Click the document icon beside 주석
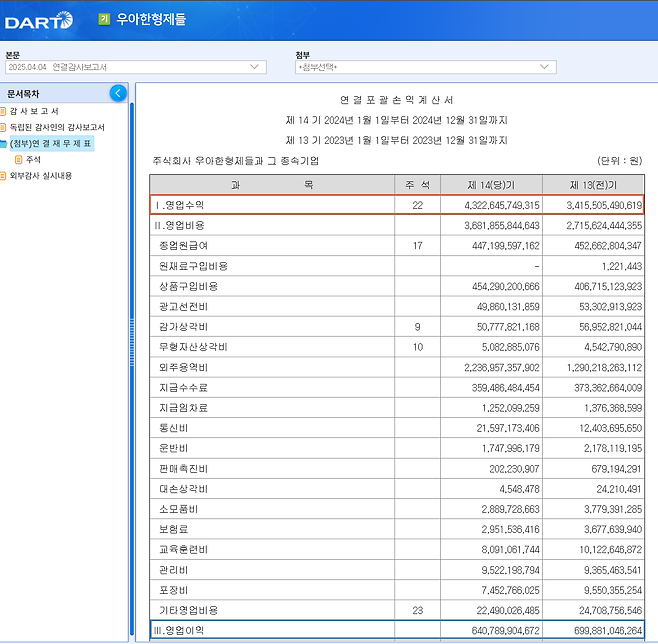Screen dimensions: 658x644 tap(18, 159)
